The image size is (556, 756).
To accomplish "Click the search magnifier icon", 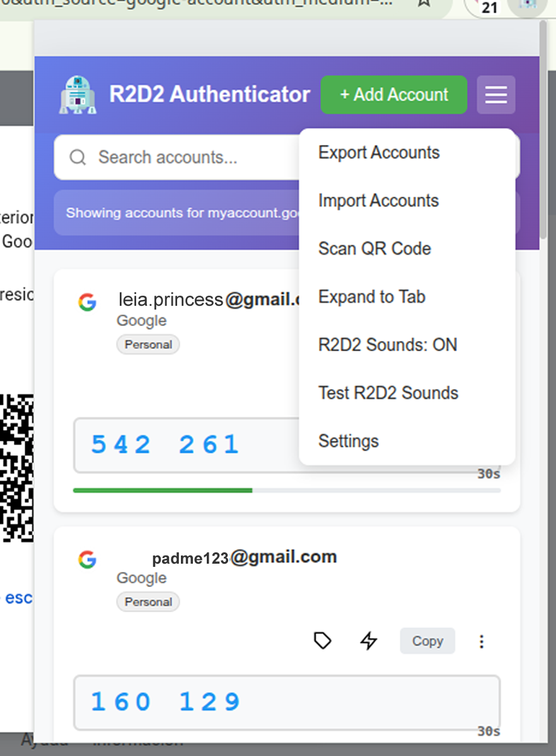I will (x=78, y=157).
